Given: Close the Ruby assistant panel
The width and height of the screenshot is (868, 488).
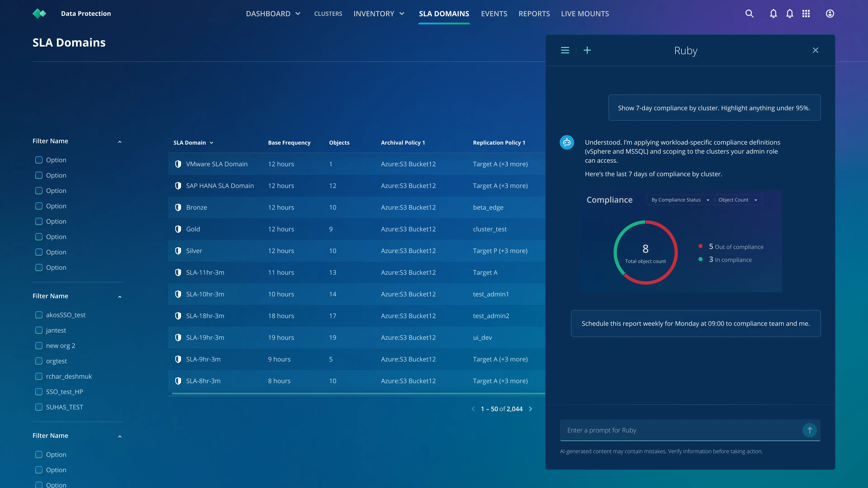Looking at the screenshot, I should pyautogui.click(x=815, y=50).
